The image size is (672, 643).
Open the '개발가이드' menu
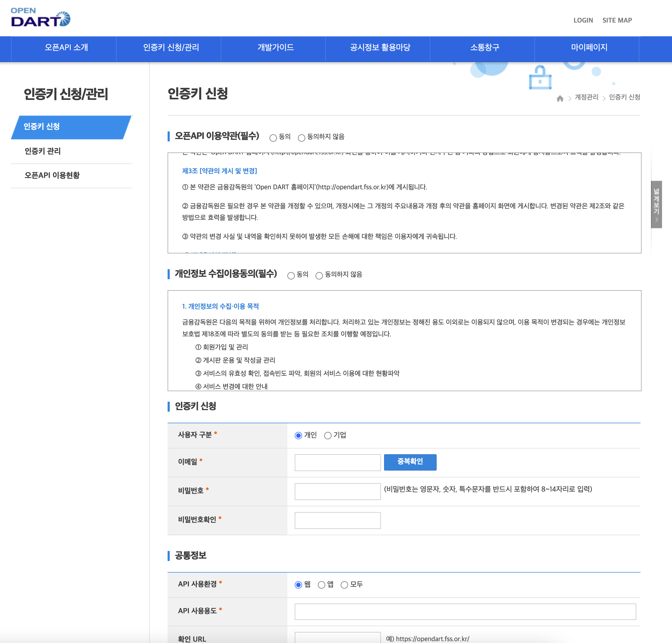click(275, 47)
